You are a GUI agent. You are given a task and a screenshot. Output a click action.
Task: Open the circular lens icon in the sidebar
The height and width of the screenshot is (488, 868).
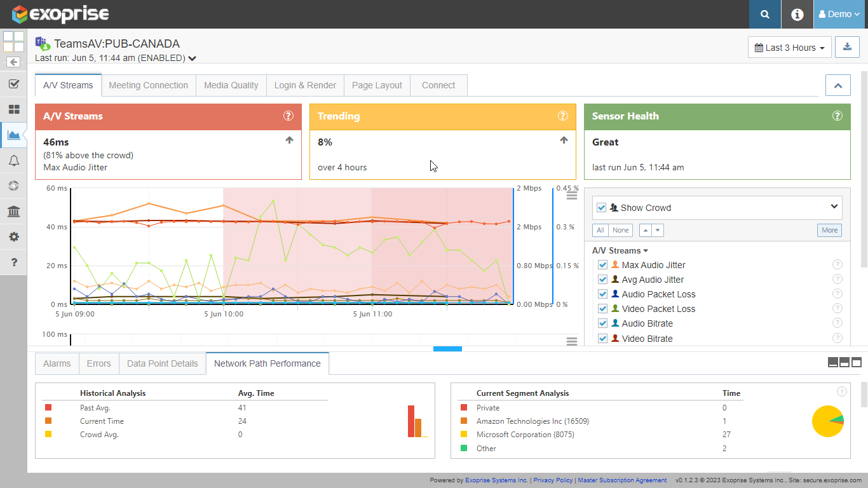(13, 186)
